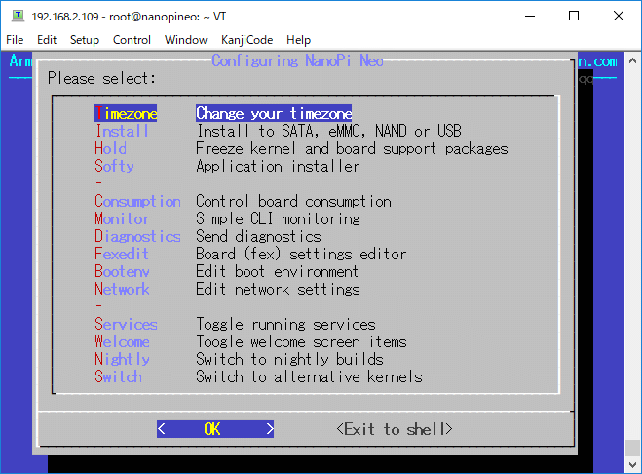Click 'Control board consumption' description
Screen dimensions: 642x474
[x=294, y=201]
